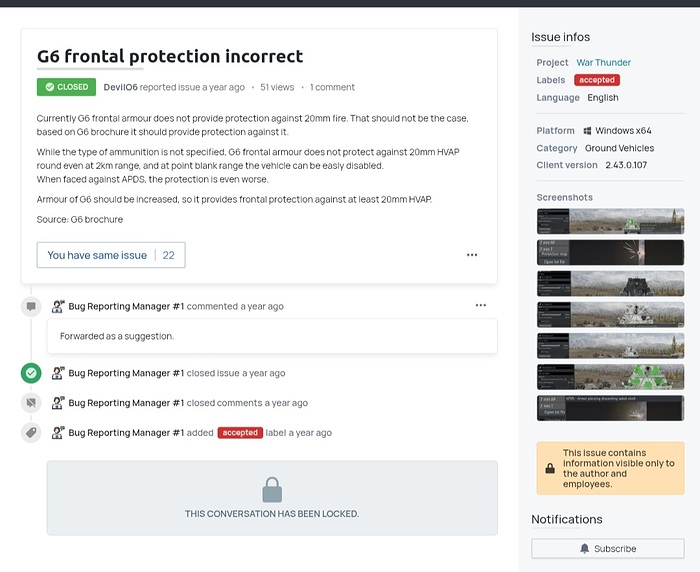
Task: Click the green CLOSED status badge
Action: (x=66, y=87)
